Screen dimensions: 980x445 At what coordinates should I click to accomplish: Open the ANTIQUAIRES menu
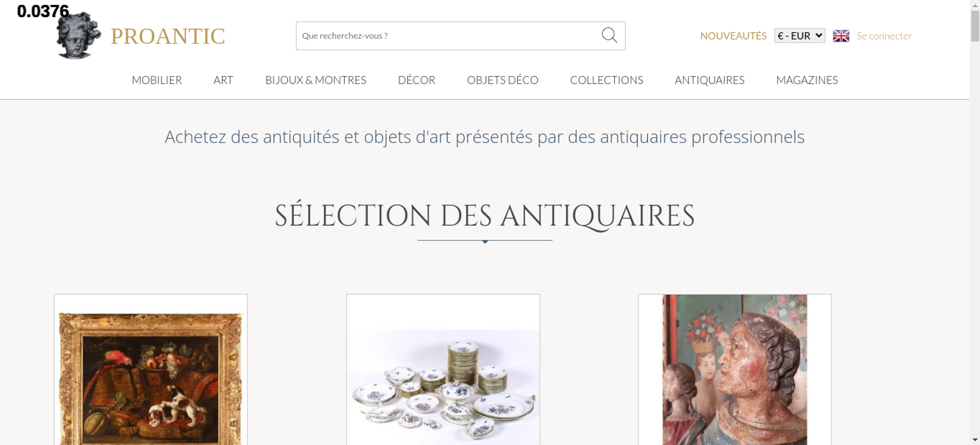(710, 80)
